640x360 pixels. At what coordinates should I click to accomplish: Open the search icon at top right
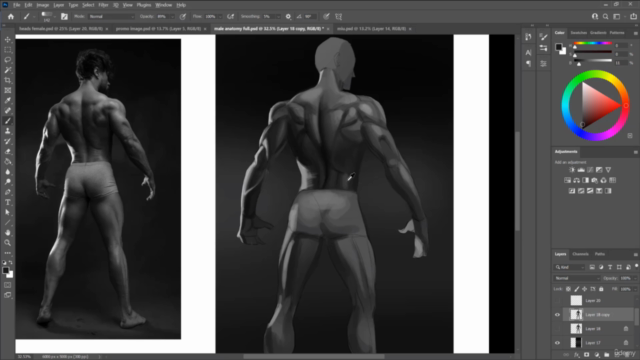pyautogui.click(x=606, y=17)
